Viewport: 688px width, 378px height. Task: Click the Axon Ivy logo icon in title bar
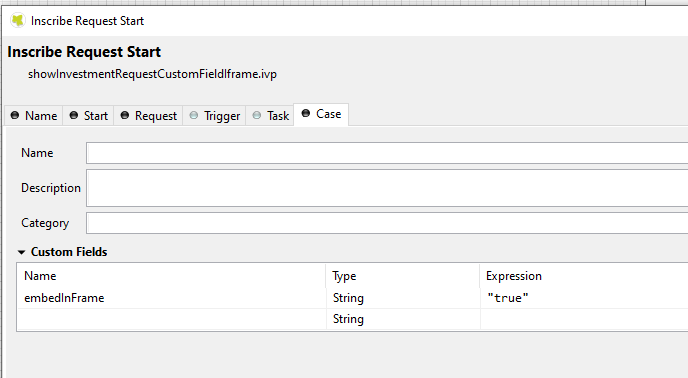18,21
